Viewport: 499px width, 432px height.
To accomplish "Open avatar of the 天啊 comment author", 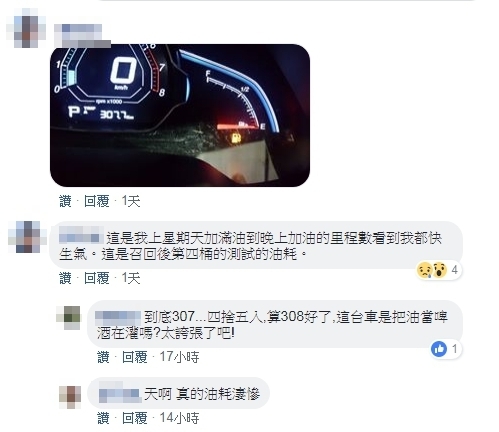I will (70, 397).
